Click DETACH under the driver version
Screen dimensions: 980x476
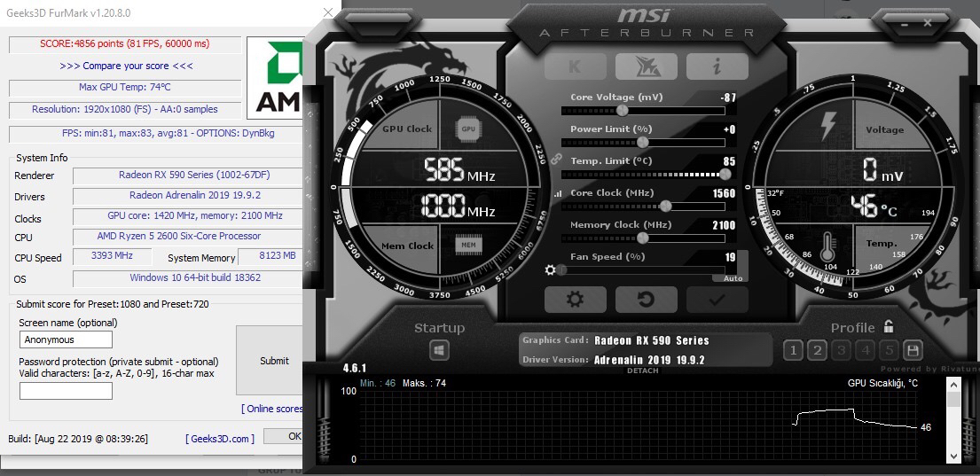pos(642,371)
